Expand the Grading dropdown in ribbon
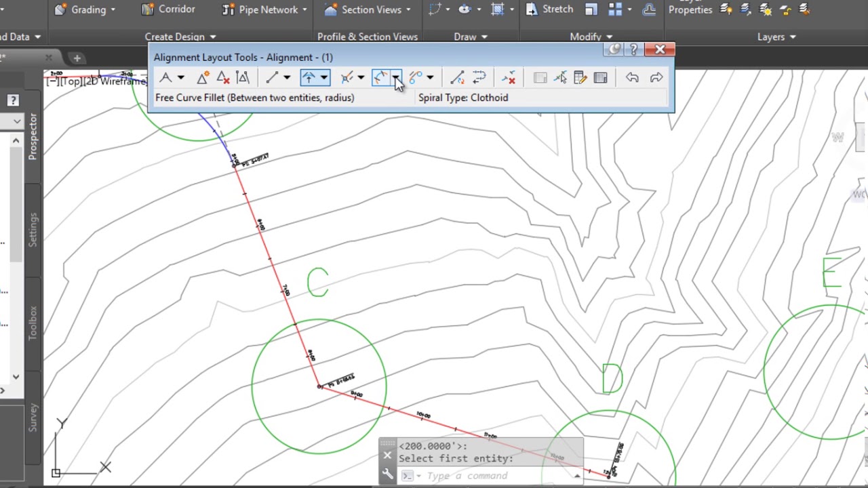 (113, 9)
